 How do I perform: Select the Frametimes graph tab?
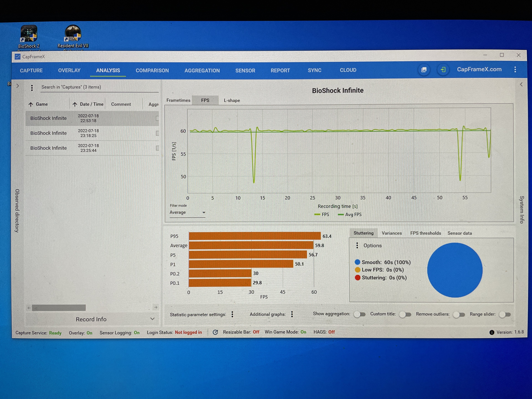click(178, 100)
